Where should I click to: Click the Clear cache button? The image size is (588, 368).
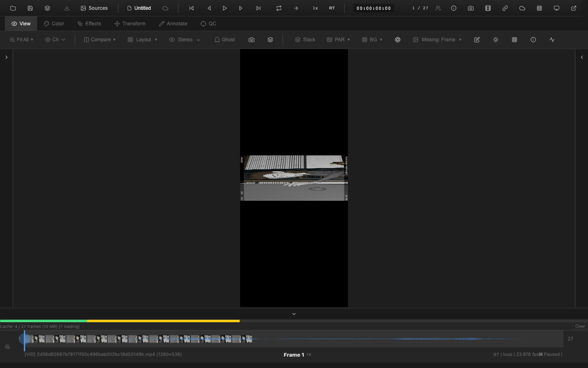[x=580, y=326]
